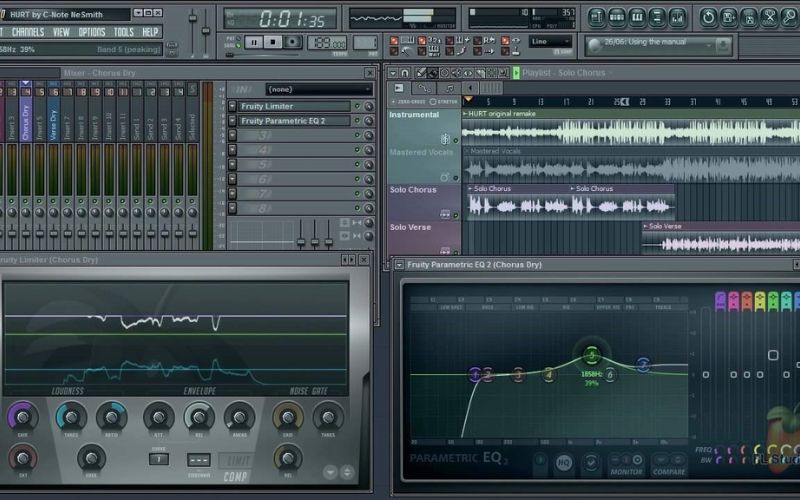Open the Fruity Limiter slot menu arrow
This screenshot has height=500, width=800.
click(x=232, y=106)
